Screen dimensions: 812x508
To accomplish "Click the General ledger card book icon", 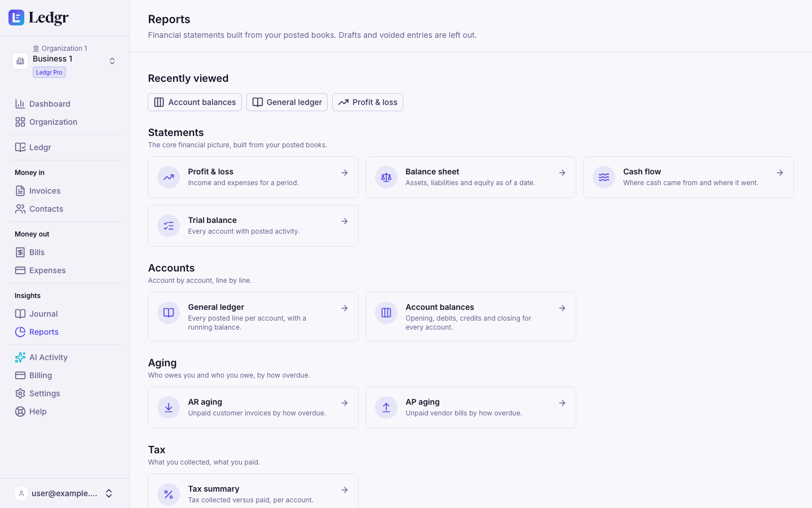I will 169,313.
